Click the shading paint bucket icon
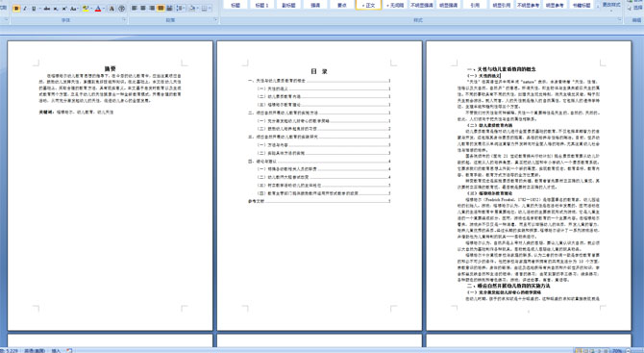Viewport: 644px width, 353px height. 192,9
